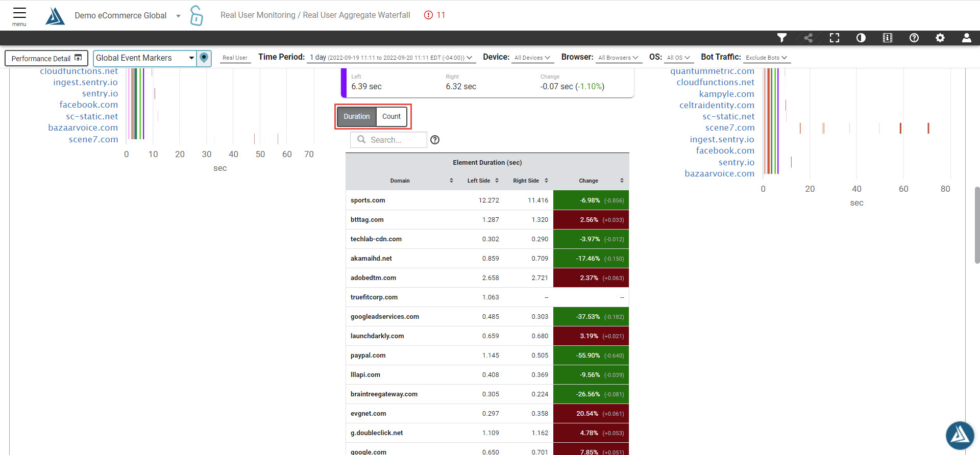Click bazaarvoice.com label in left chart
This screenshot has height=455, width=980.
click(x=83, y=128)
